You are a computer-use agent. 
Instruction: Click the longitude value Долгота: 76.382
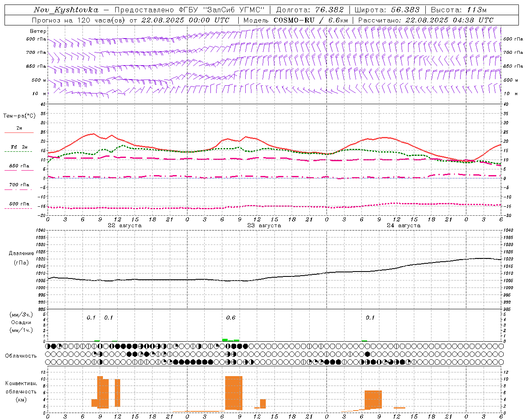(310, 10)
